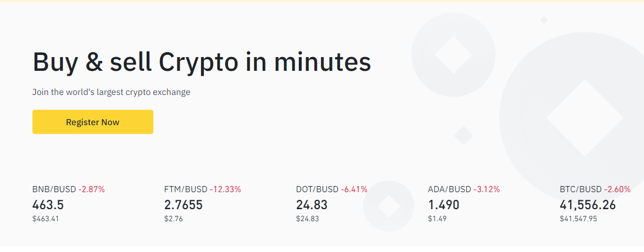Click the "Buy & sell Crypto in minutes" heading
This screenshot has width=644, height=252.
point(202,61)
